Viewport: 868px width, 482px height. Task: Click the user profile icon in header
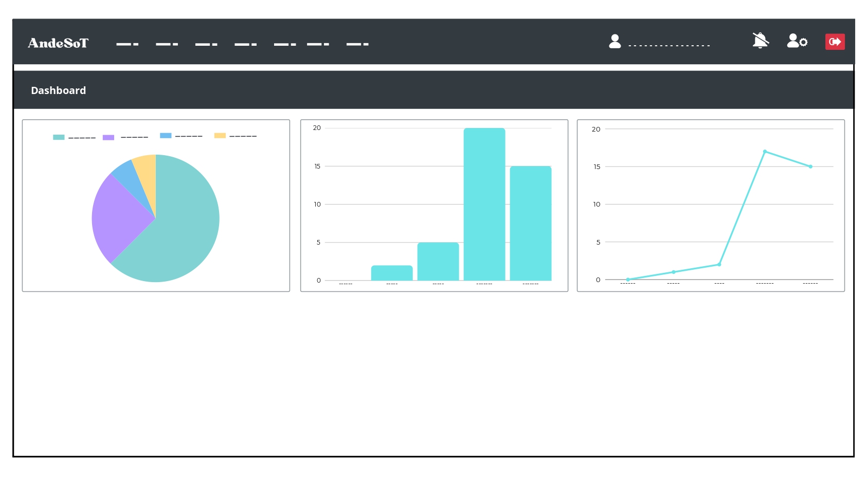(614, 42)
